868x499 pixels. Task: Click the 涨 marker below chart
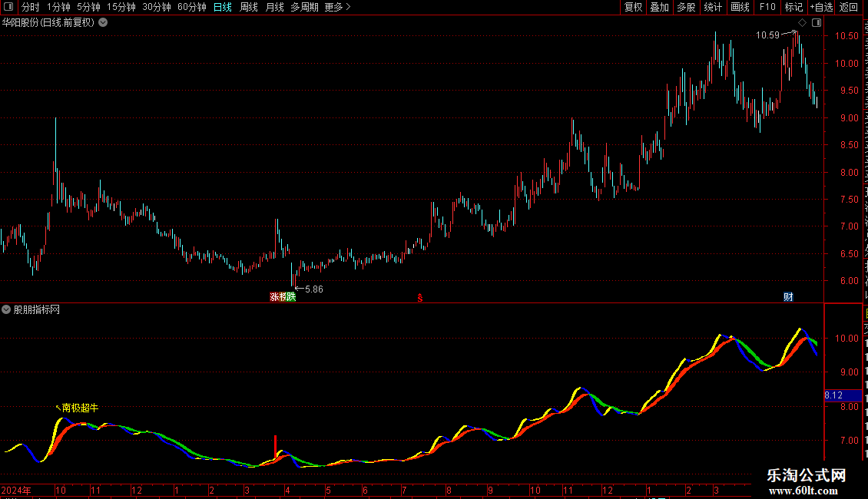tap(274, 297)
